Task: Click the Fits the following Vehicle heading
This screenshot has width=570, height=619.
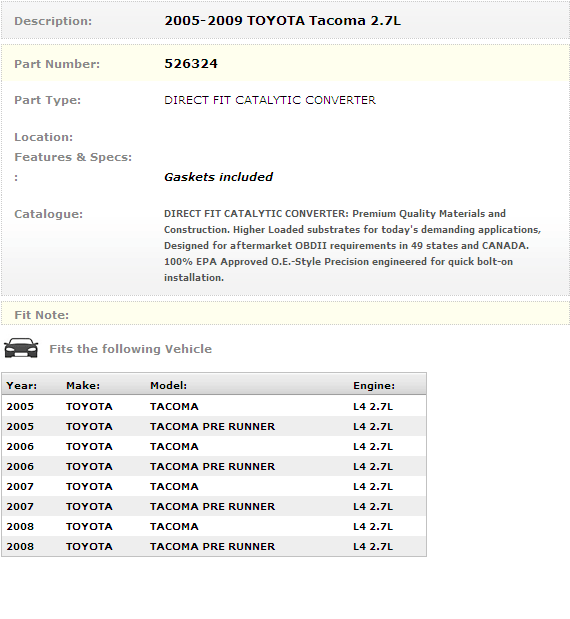Action: click(130, 349)
